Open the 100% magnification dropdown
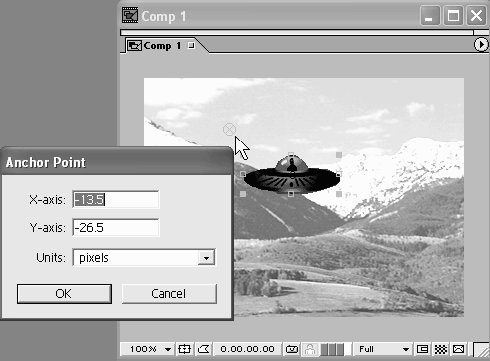Image resolution: width=490 pixels, height=361 pixels. 150,349
